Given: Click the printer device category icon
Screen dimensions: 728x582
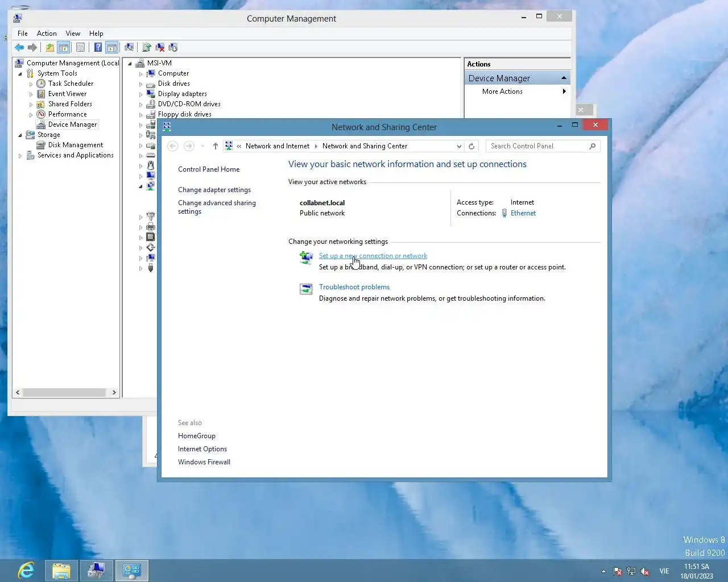Looking at the screenshot, I should point(151,227).
